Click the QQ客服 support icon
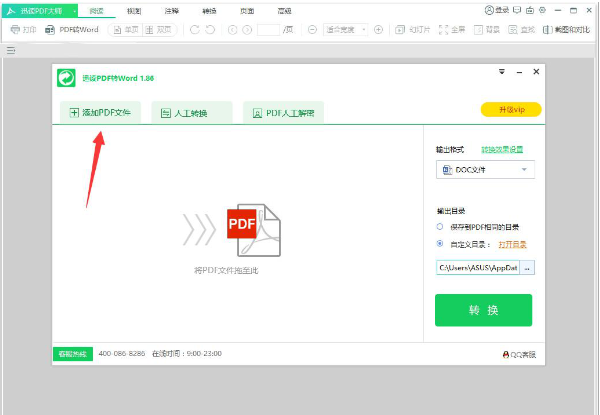Screen dimensions: 600x415 [x=519, y=354]
